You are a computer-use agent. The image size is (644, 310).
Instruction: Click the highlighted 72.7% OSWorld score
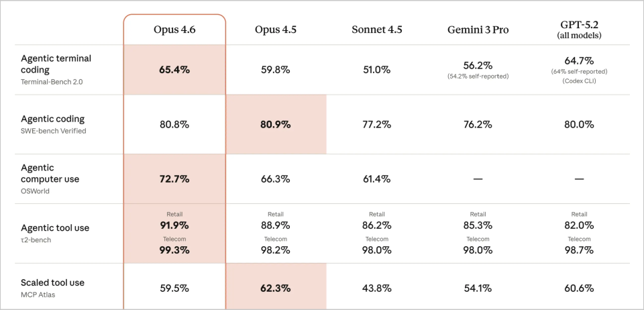click(x=174, y=179)
